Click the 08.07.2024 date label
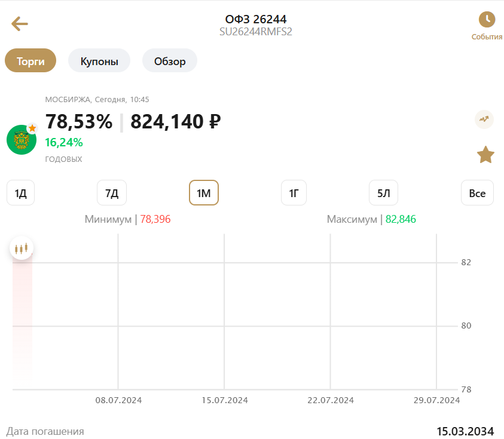Image resolution: width=504 pixels, height=439 pixels. tap(118, 400)
